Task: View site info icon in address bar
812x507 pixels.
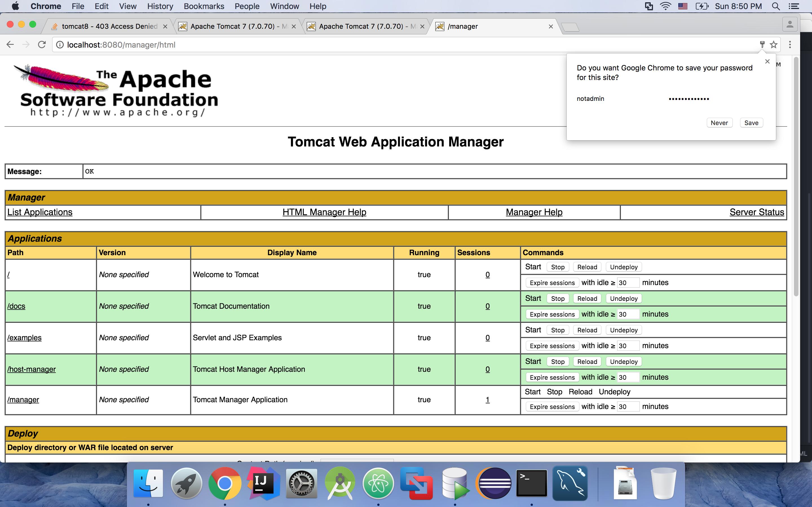Action: click(60, 45)
